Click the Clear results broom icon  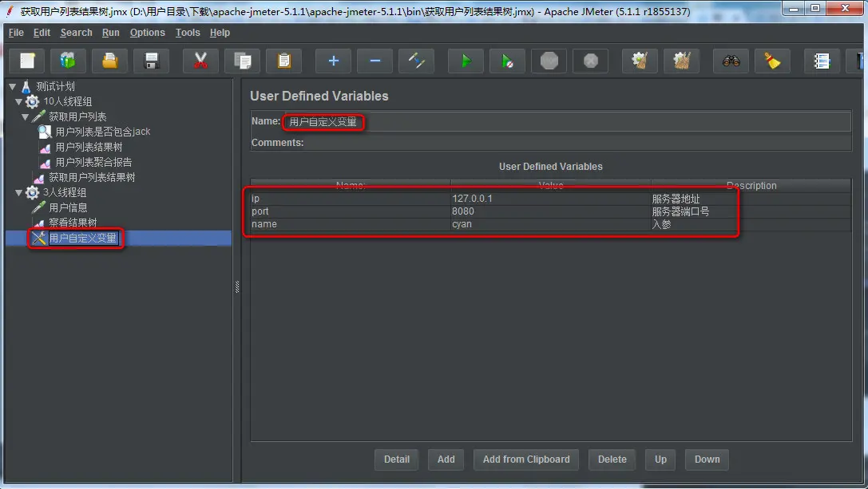click(640, 61)
